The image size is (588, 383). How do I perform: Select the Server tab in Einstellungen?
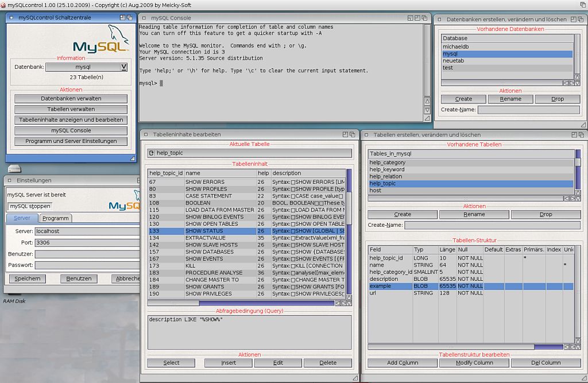[22, 218]
